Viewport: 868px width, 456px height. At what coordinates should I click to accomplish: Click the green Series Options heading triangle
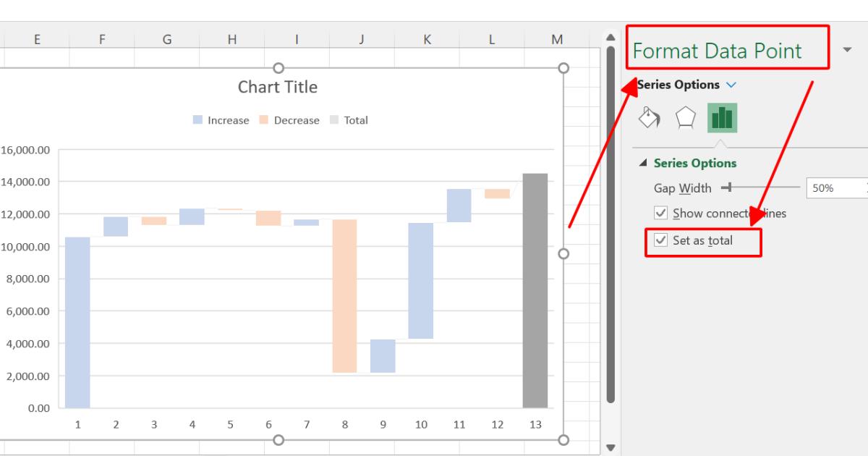(641, 163)
